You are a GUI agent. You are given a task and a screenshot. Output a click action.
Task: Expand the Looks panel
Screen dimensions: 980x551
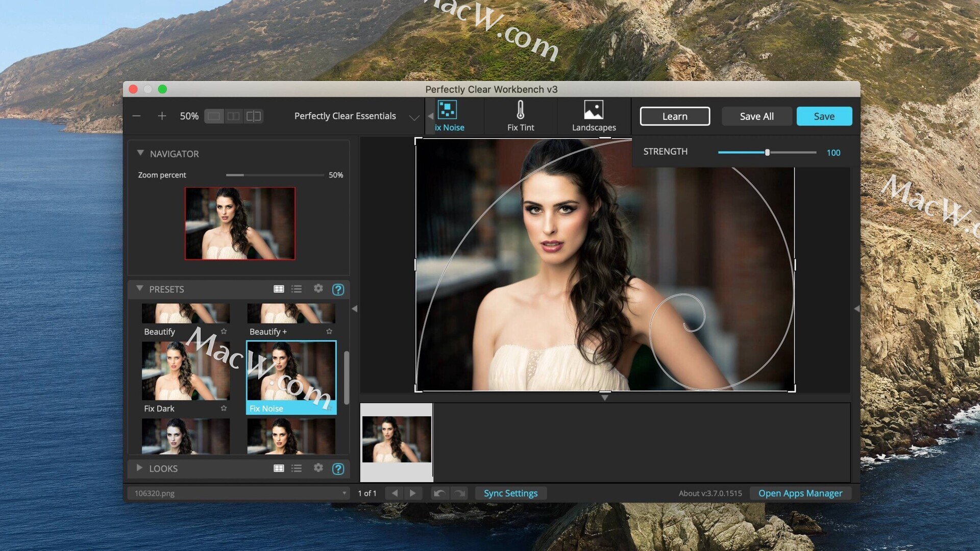click(x=139, y=468)
